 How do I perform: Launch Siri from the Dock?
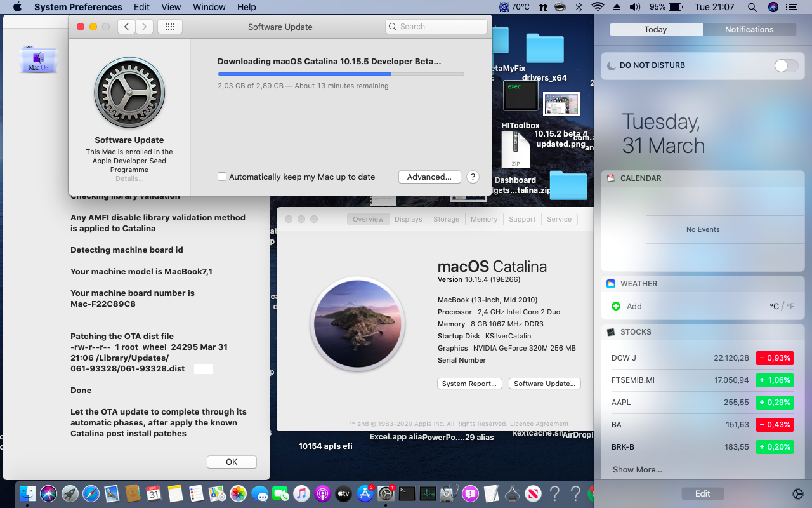tap(49, 493)
